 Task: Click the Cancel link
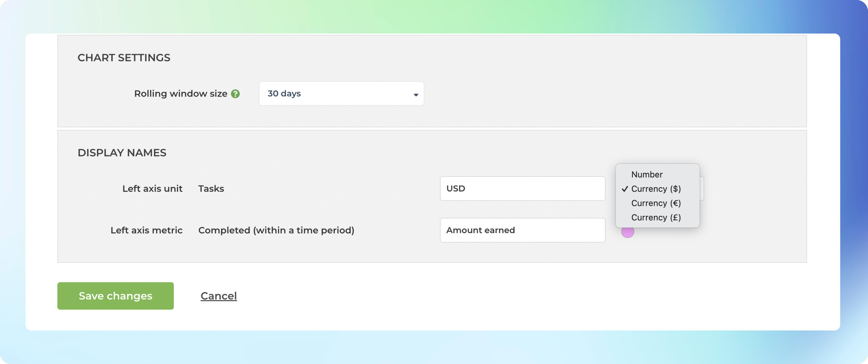coord(219,296)
